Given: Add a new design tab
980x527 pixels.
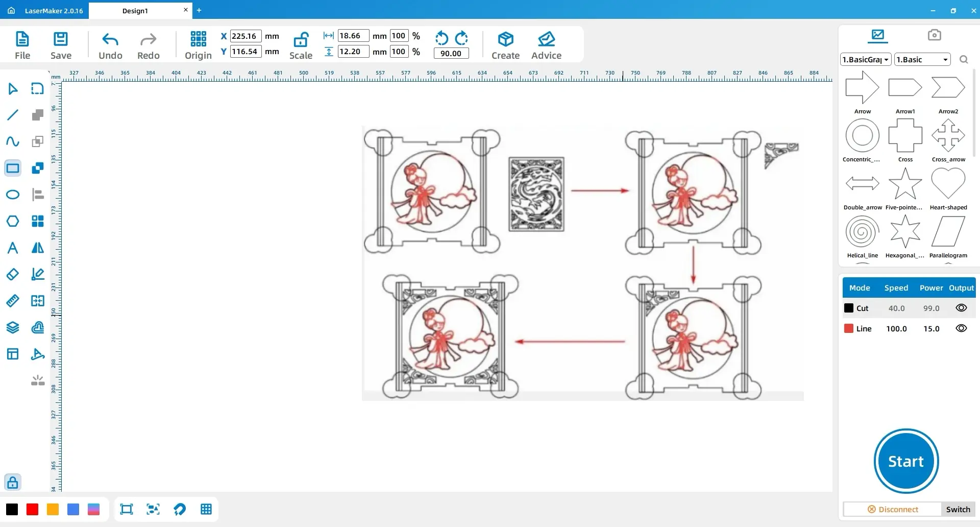Looking at the screenshot, I should [199, 10].
